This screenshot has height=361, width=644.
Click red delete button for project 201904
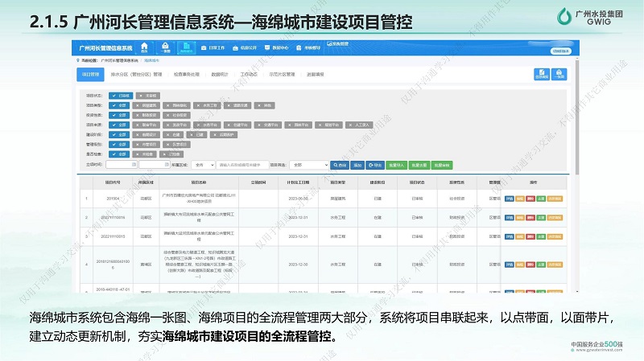[530, 199]
